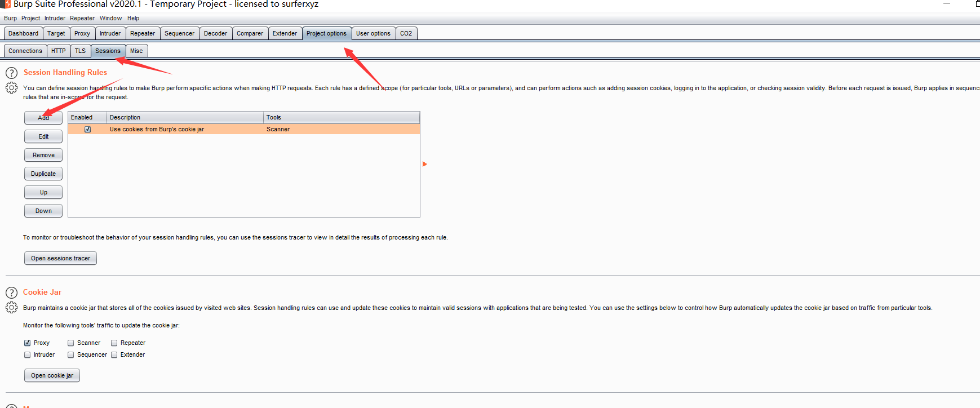Open help for Cookie Jar section
Viewport: 980px width, 408px height.
click(11, 292)
